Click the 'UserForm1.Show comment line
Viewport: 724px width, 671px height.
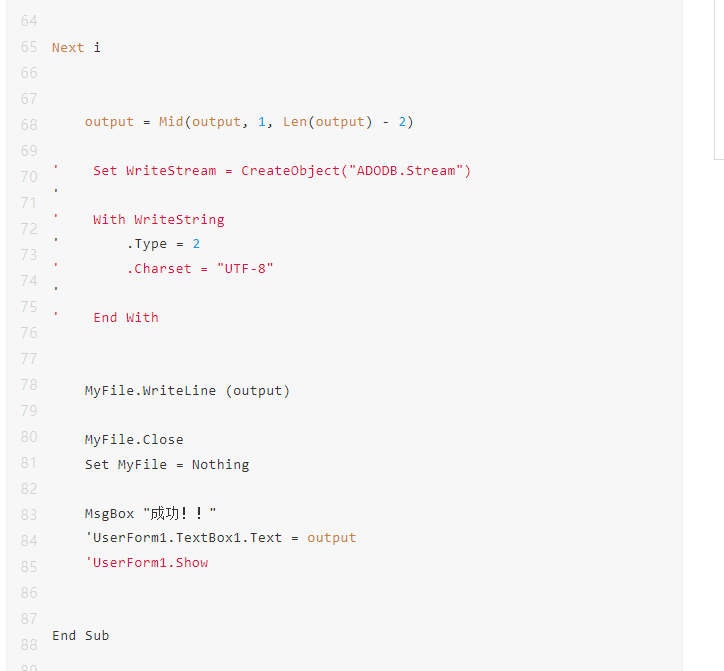[x=147, y=562]
